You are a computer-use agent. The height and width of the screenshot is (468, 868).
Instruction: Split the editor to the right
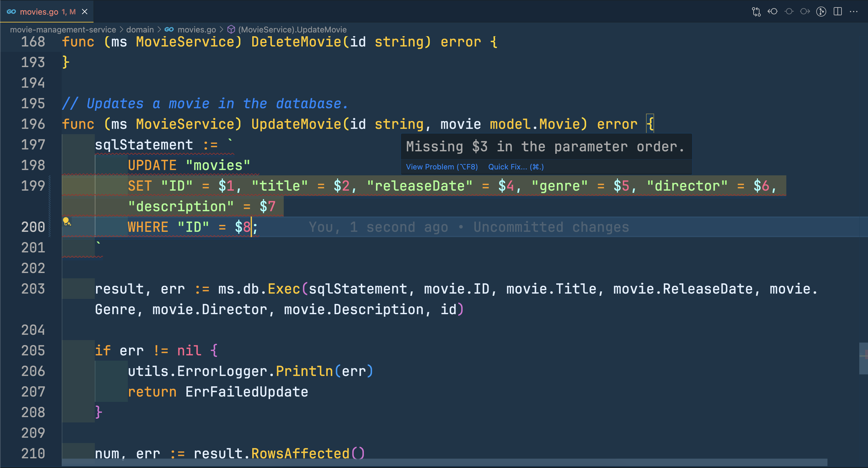[837, 12]
